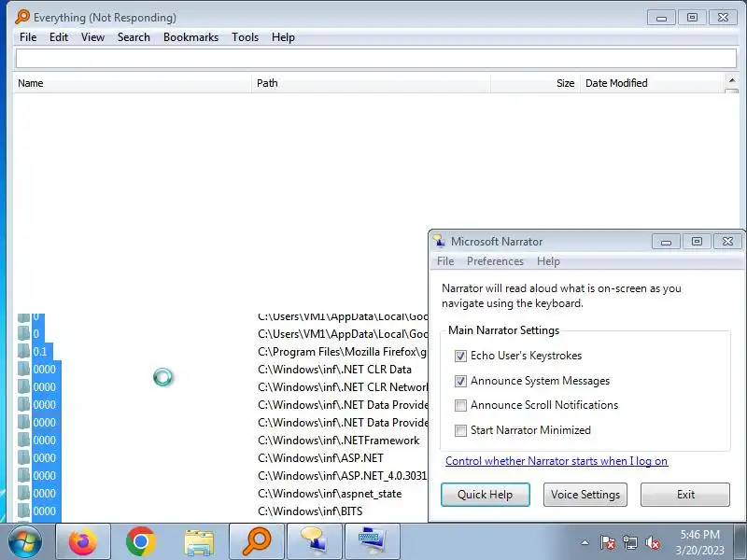Open the Tools menu in Everything
Screen dimensions: 747x560
click(245, 37)
